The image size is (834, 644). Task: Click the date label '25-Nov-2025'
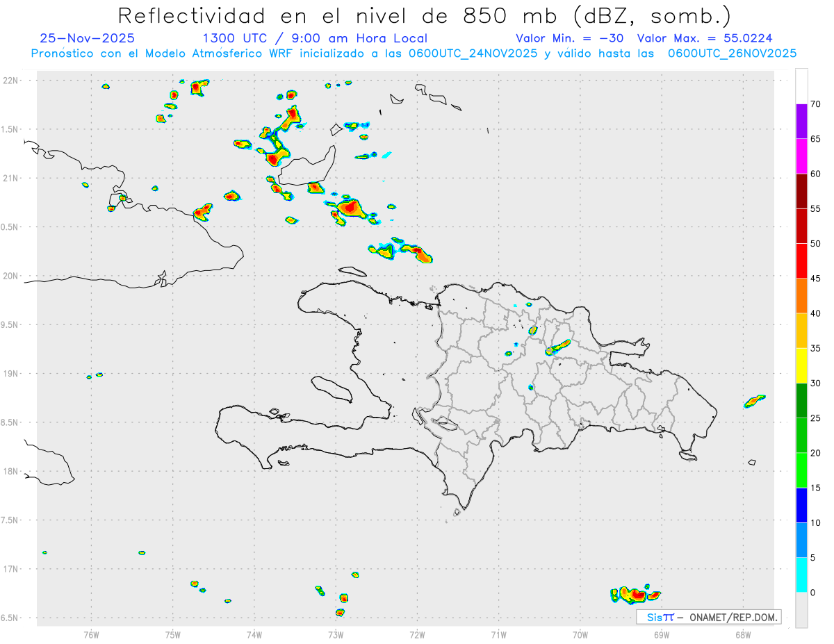point(88,38)
